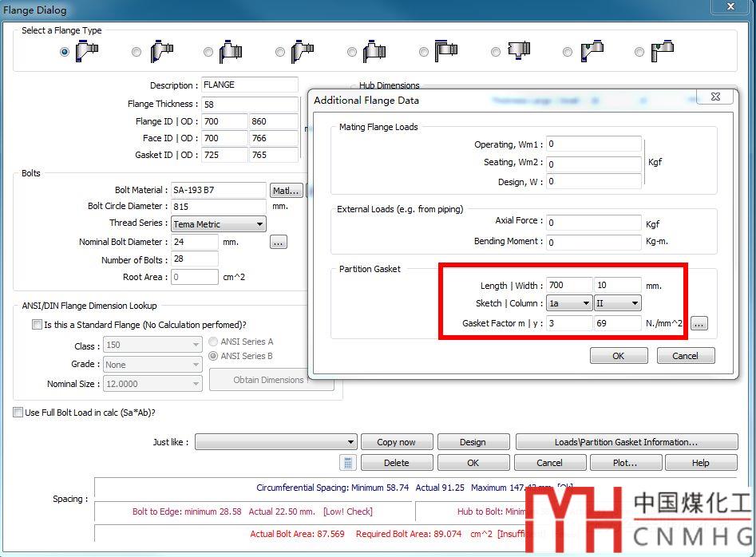Select the first flange type radio button
Screen dimensions: 756x557
(65, 52)
